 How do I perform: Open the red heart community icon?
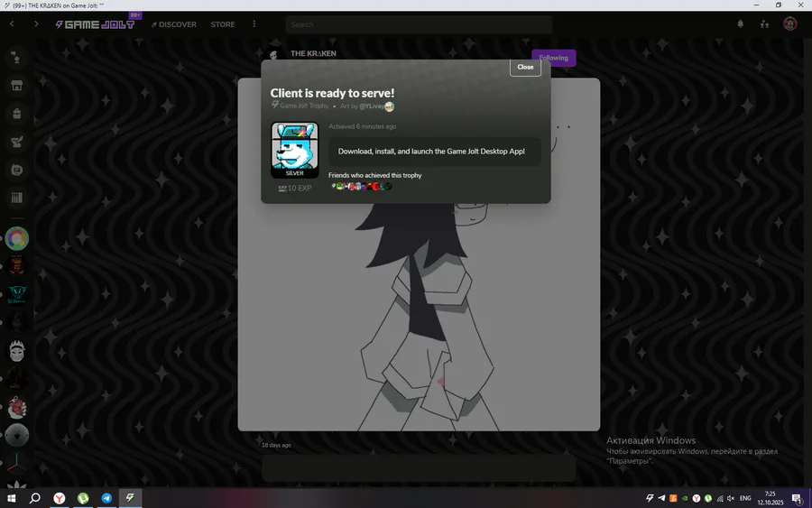(x=16, y=407)
